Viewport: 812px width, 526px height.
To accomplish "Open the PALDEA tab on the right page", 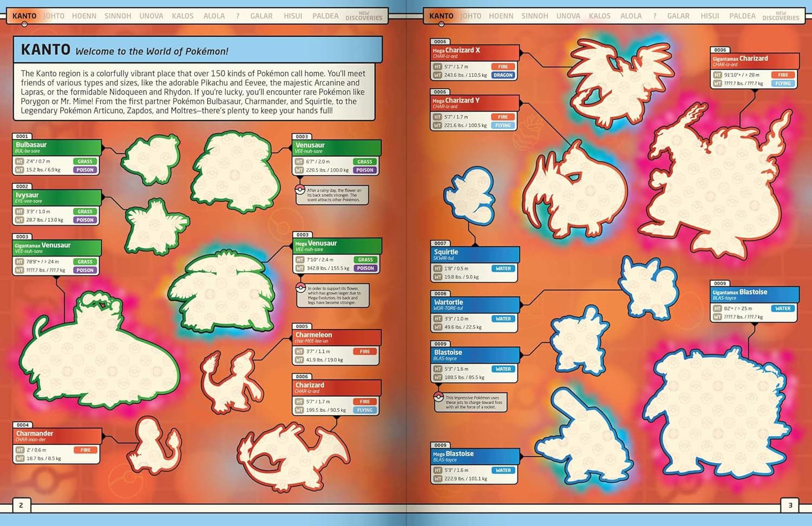I will (742, 16).
